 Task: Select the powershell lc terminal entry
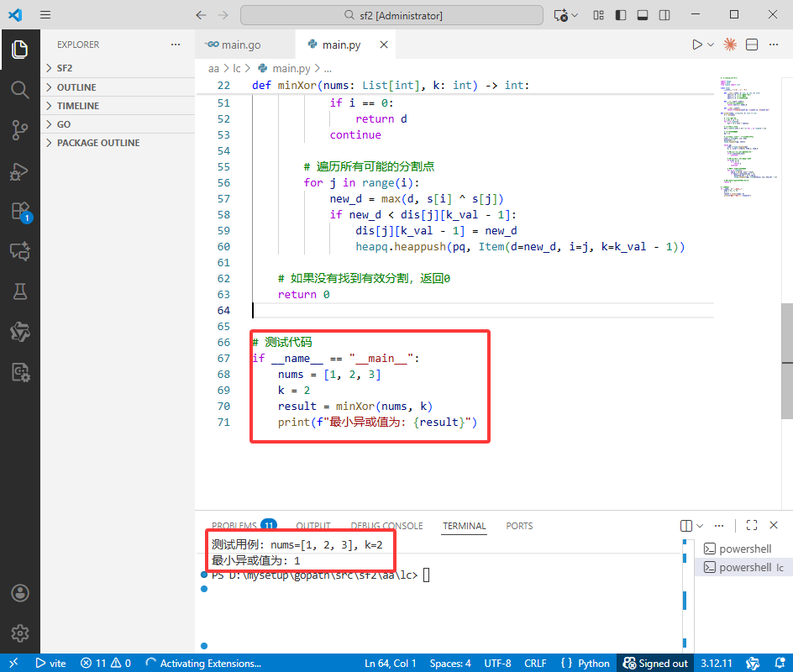743,567
